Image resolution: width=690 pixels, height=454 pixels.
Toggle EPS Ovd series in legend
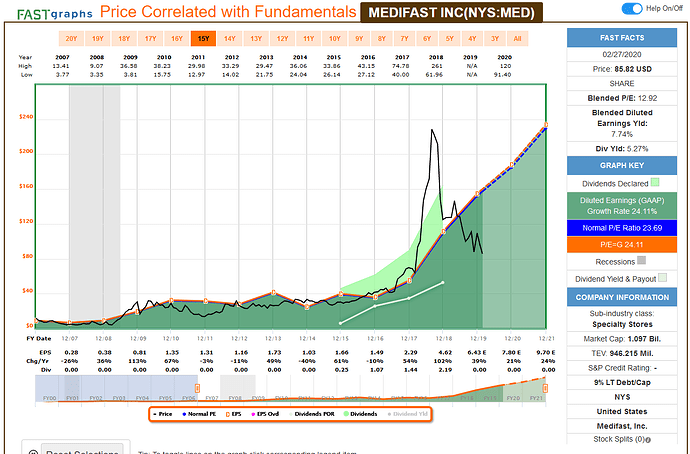point(265,414)
